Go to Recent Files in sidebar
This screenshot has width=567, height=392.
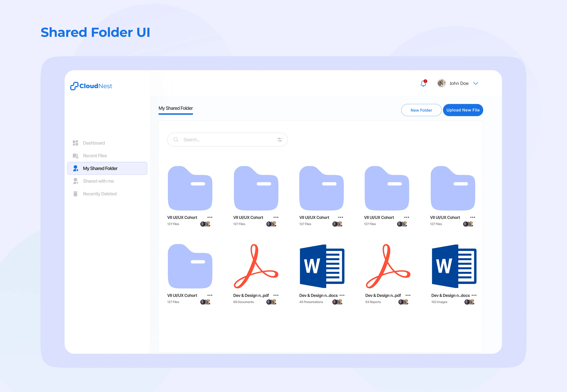(95, 156)
